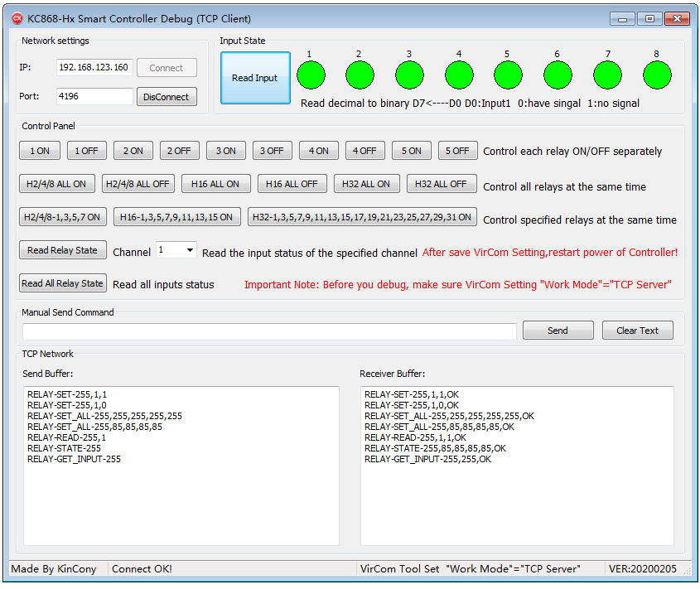Click the Send command button
This screenshot has height=589, width=700.
click(558, 331)
